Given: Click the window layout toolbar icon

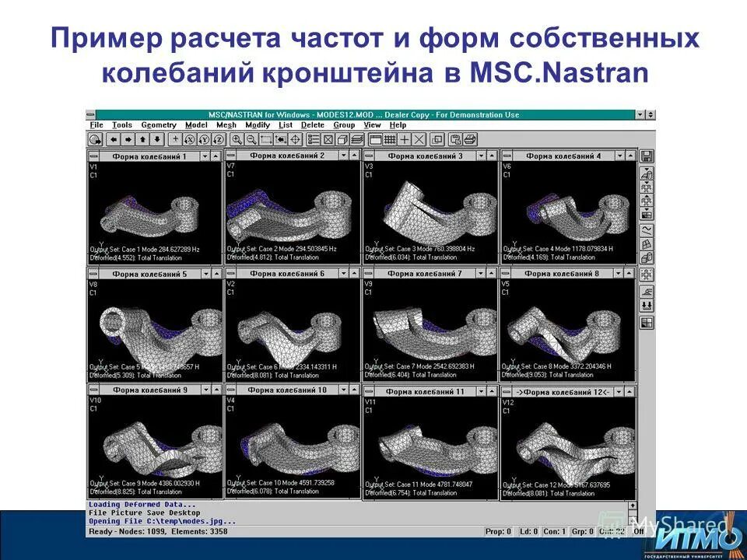Looking at the screenshot, I should [376, 139].
